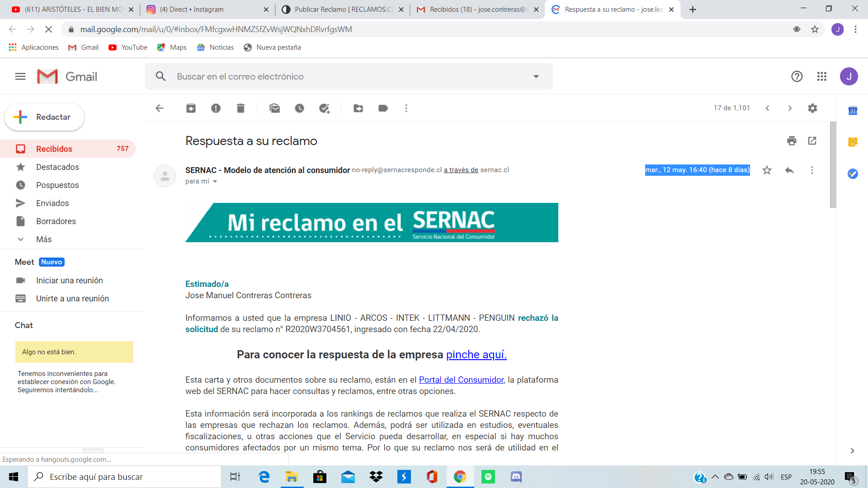Open email in new window

click(812, 141)
